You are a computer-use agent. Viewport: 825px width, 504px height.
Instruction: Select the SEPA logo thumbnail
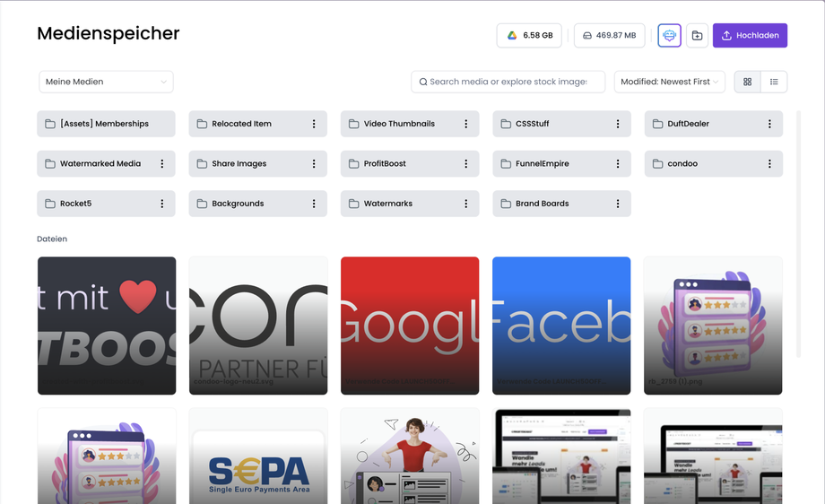click(258, 456)
